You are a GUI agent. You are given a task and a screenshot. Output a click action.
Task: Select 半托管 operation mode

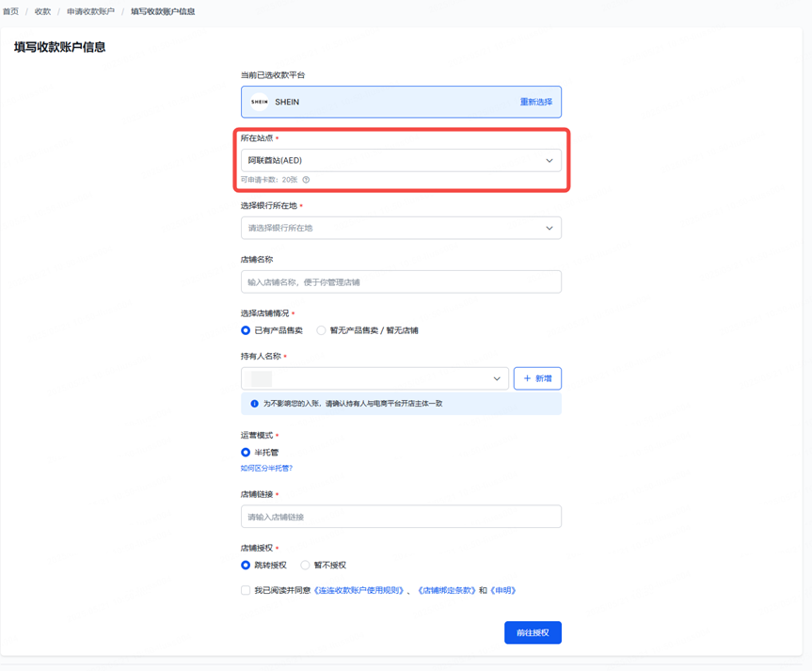click(246, 453)
